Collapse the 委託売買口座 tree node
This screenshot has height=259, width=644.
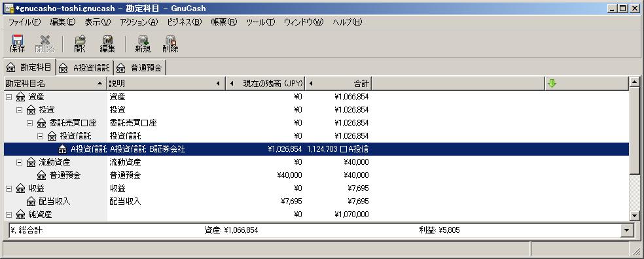click(x=29, y=123)
